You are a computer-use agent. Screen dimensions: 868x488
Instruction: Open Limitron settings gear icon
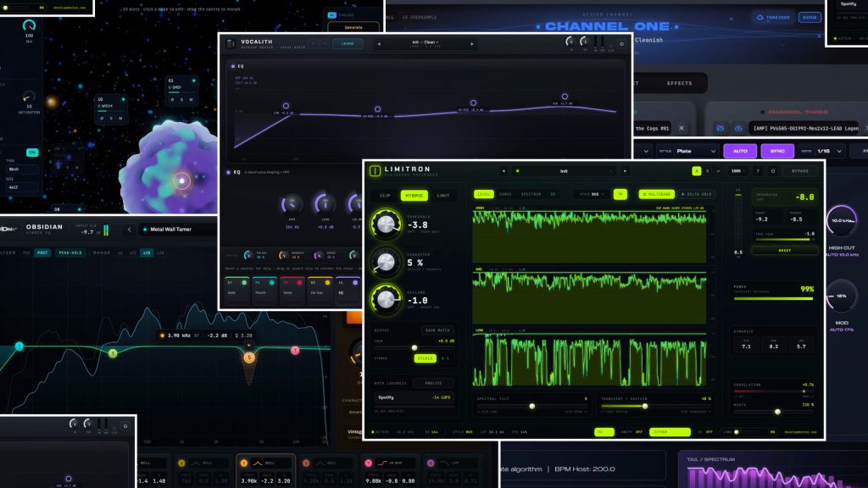[x=773, y=171]
